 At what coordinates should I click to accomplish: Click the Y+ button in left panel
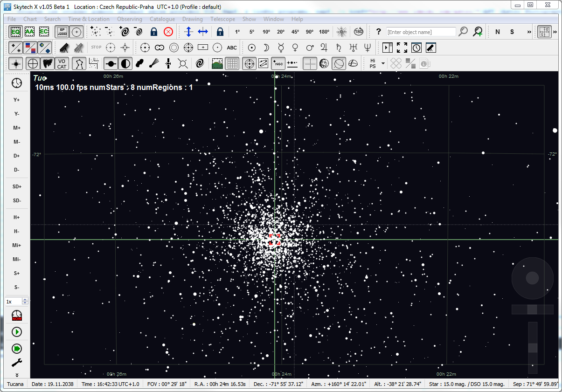17,100
